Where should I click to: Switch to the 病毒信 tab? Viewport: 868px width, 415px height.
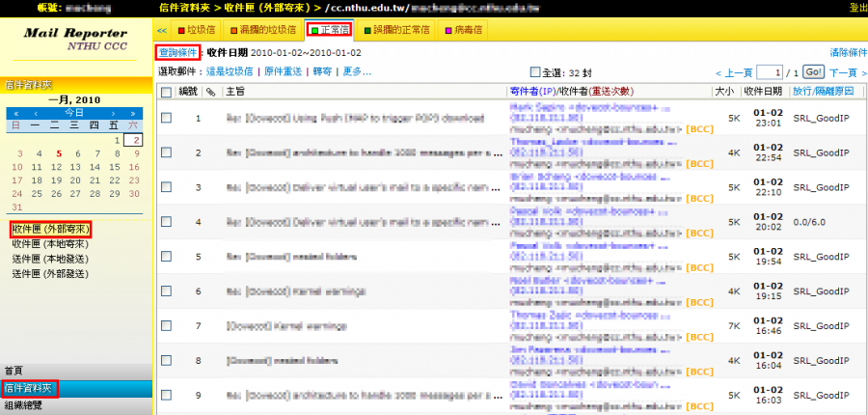pos(464,30)
